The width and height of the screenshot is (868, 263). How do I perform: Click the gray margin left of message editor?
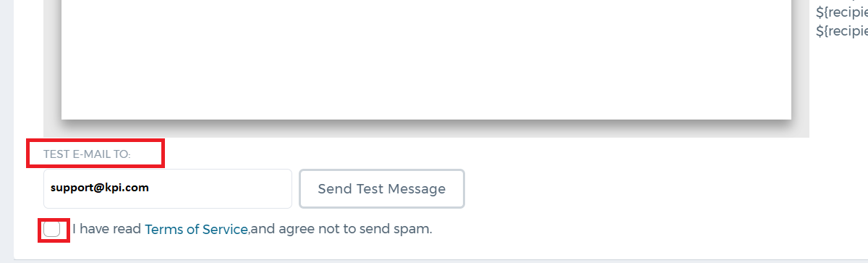pos(52,65)
